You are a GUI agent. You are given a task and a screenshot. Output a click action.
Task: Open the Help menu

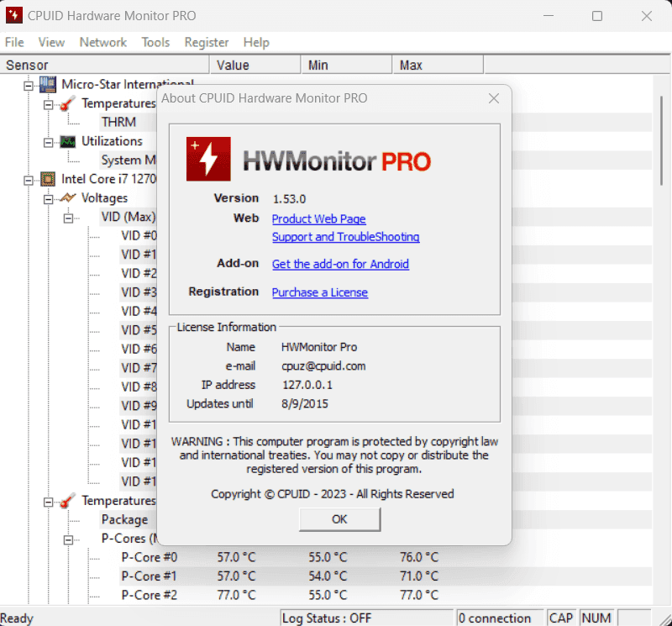[x=256, y=43]
